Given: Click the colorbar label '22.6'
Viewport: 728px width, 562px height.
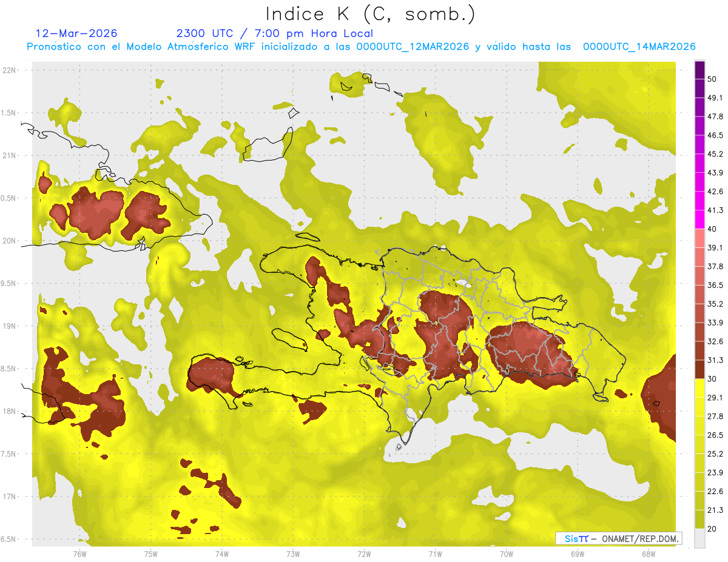Looking at the screenshot, I should pyautogui.click(x=715, y=492).
